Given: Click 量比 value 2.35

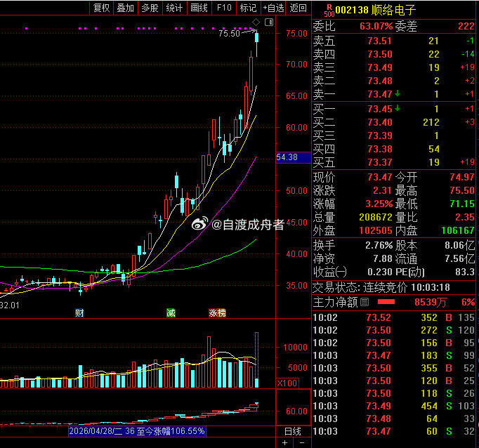Looking at the screenshot, I should [465, 217].
